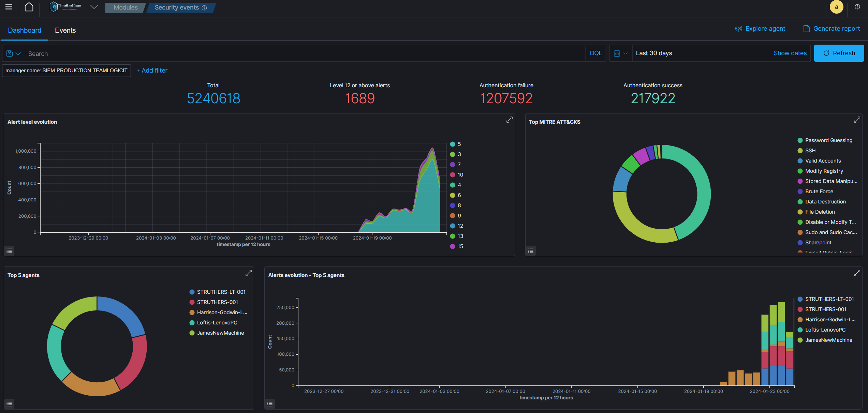Expand the ThreatLockDown logo chevron
Screen dimensions: 868x413
tap(94, 7)
